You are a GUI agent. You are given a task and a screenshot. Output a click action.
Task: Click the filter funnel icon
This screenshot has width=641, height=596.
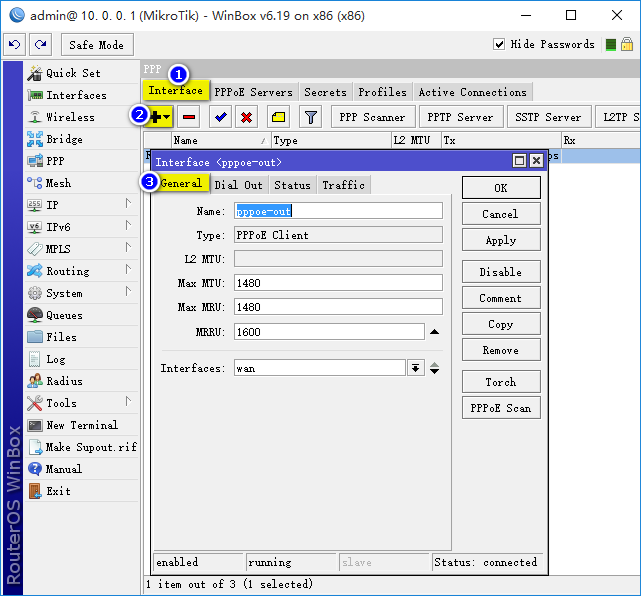(311, 117)
